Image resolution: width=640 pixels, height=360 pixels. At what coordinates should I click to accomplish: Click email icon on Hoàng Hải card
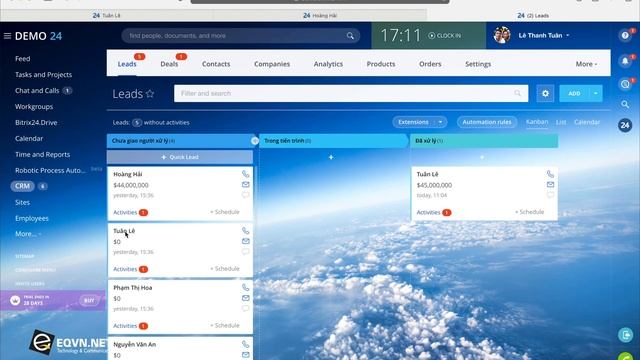pyautogui.click(x=245, y=184)
